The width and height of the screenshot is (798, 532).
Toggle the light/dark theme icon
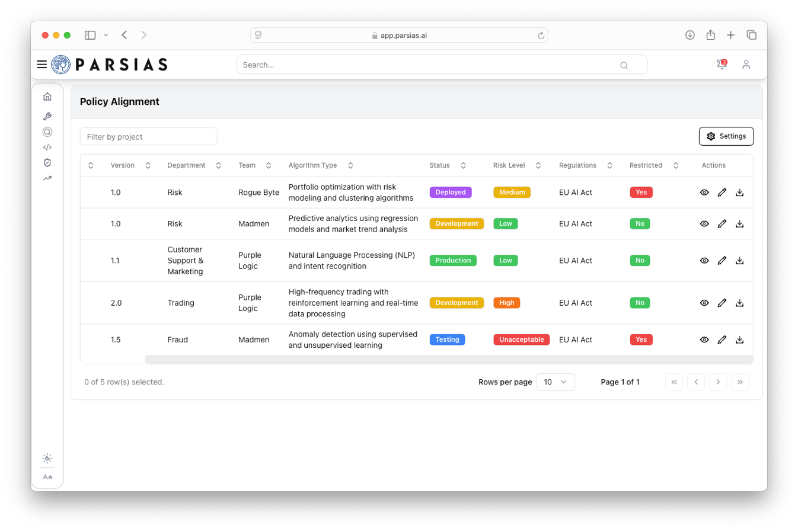(47, 459)
